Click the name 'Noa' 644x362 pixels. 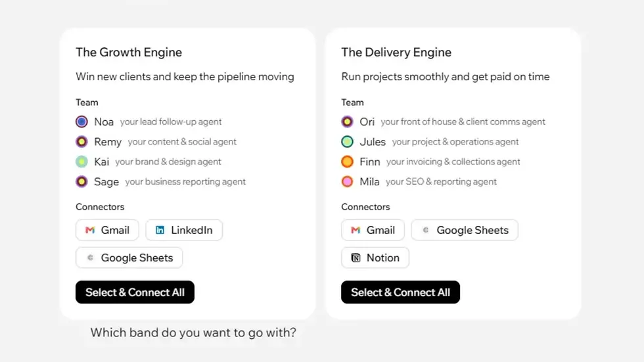[x=104, y=122]
